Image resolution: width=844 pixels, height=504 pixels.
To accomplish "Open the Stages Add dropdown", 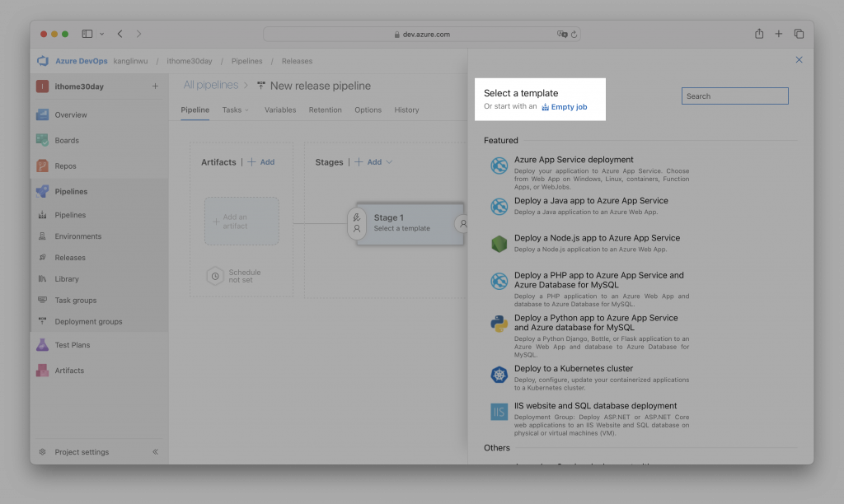I will pyautogui.click(x=373, y=162).
